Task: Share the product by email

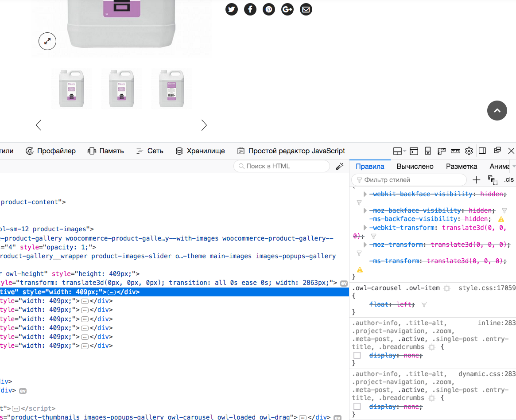Action: click(x=306, y=9)
